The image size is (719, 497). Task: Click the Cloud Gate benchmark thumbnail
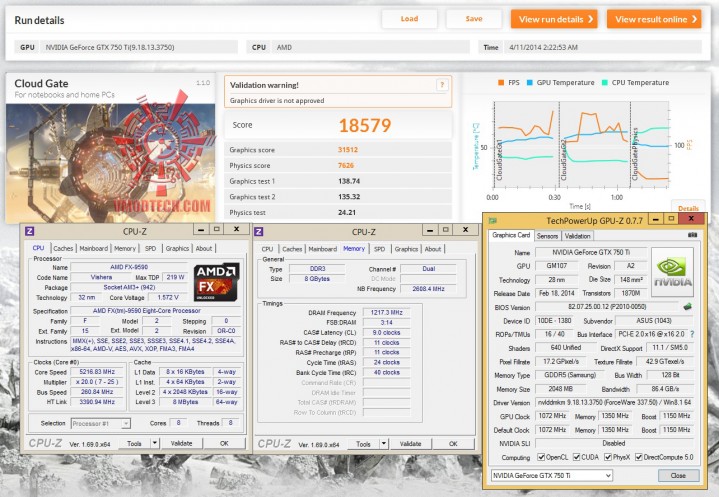point(111,163)
